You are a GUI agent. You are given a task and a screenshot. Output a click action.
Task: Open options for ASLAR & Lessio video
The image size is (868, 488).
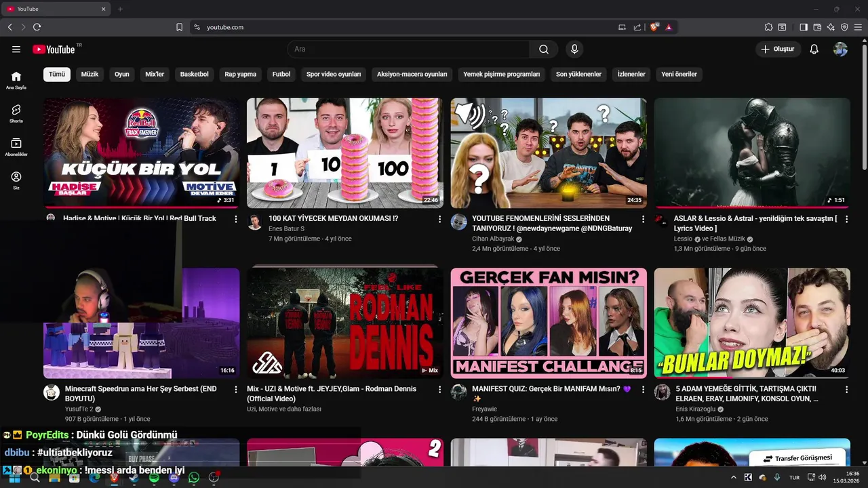846,220
